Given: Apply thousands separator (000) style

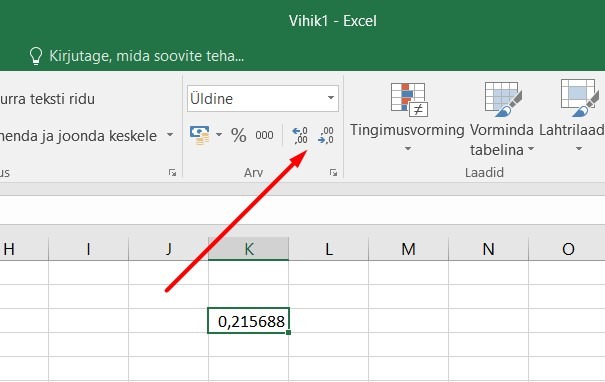Looking at the screenshot, I should point(264,135).
